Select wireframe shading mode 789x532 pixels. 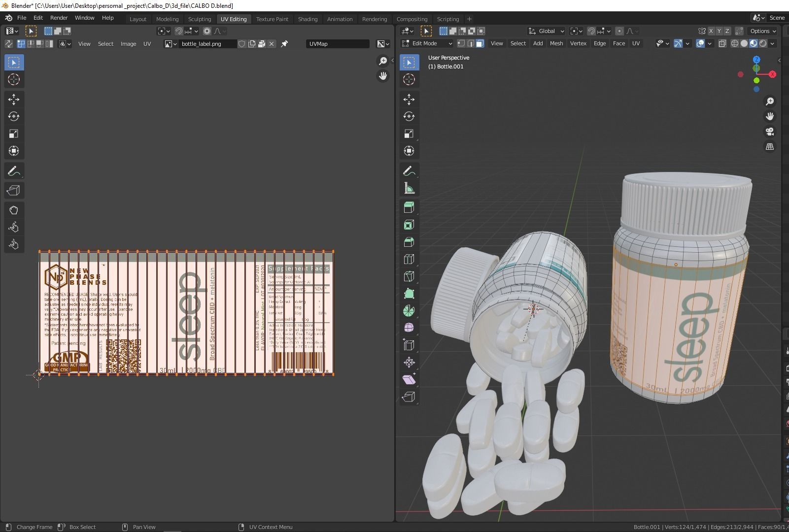point(735,43)
